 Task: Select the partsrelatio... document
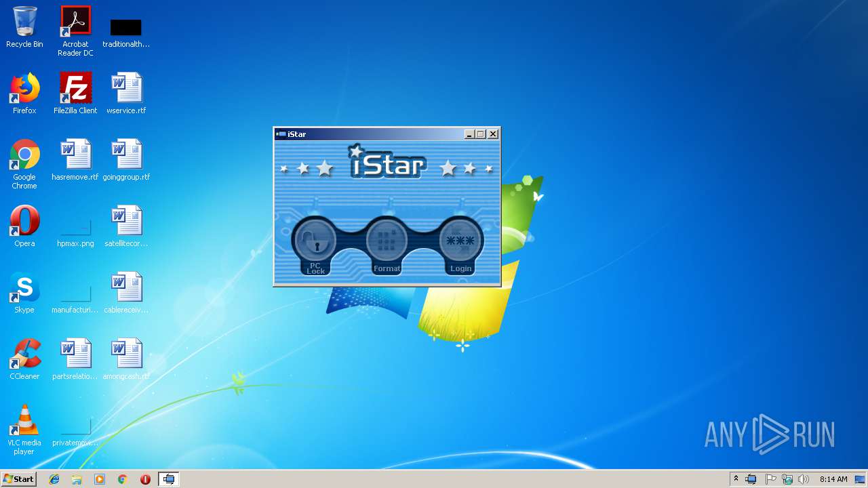75,359
